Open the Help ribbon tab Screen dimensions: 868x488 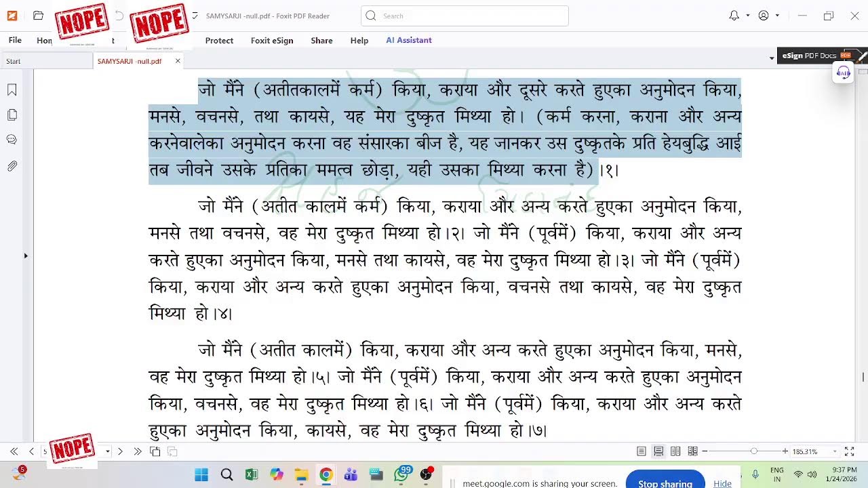click(x=359, y=41)
